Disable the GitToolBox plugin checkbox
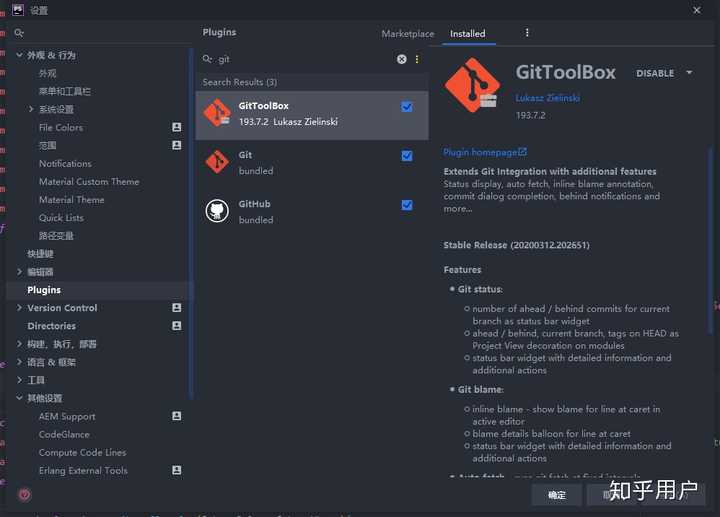Image resolution: width=720 pixels, height=517 pixels. [407, 107]
